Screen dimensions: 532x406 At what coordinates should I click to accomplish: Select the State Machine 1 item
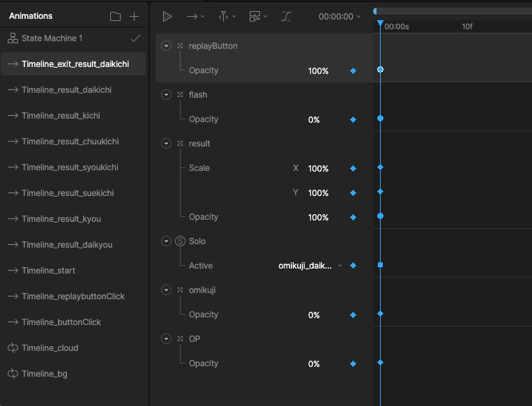tap(73, 38)
